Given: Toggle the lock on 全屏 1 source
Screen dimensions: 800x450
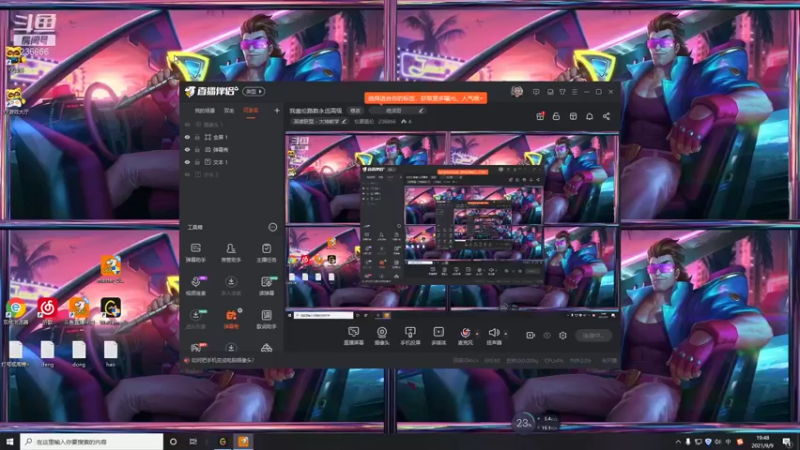Looking at the screenshot, I should point(197,137).
